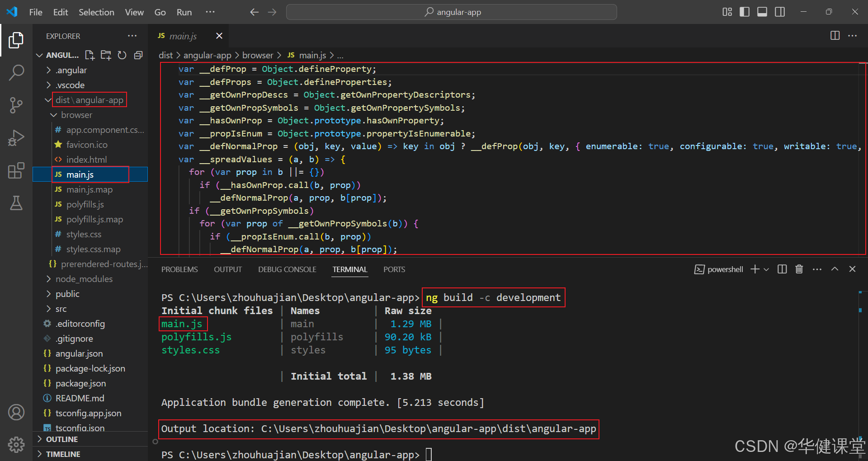Open editor more actions menu
The image size is (868, 461).
852,36
